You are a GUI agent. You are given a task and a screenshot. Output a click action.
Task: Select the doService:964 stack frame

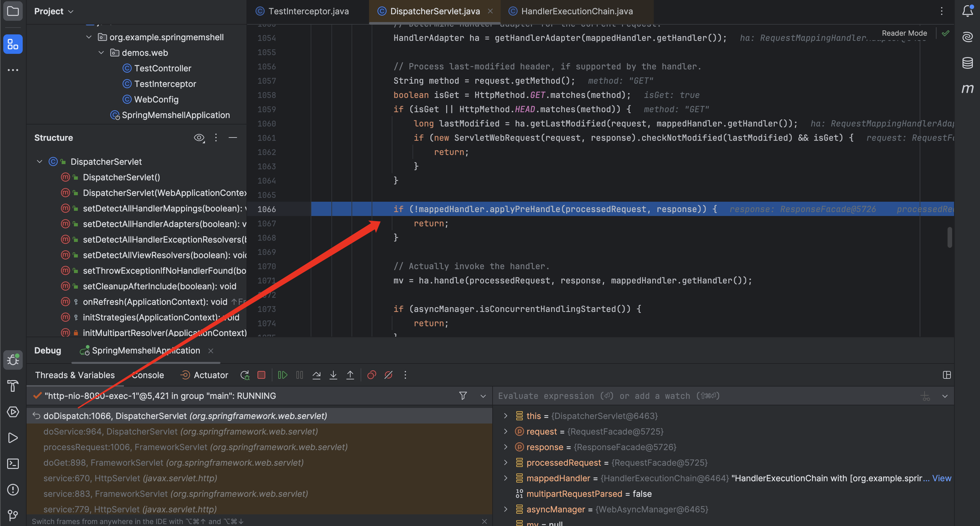(x=259, y=431)
